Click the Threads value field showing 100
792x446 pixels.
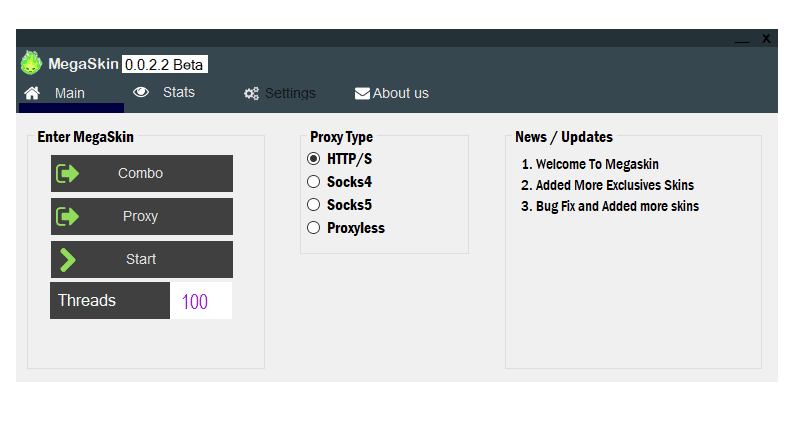click(201, 301)
